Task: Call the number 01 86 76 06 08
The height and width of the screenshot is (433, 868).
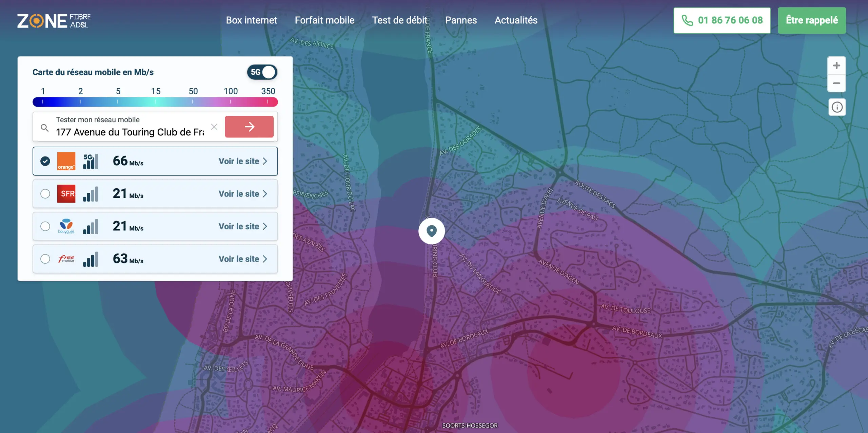Action: (x=722, y=20)
